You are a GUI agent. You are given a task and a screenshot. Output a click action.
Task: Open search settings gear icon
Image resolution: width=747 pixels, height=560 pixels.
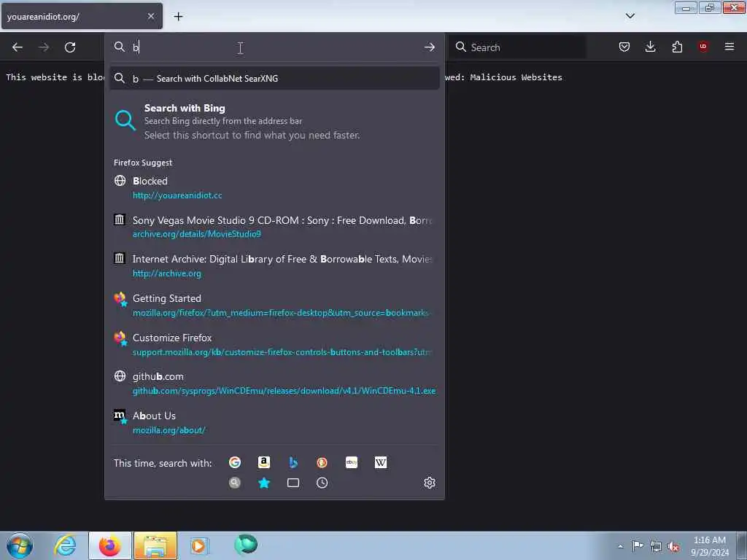coord(429,483)
